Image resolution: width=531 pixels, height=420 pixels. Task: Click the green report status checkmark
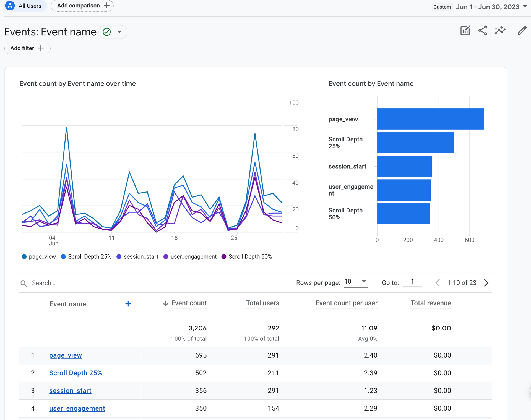[107, 32]
